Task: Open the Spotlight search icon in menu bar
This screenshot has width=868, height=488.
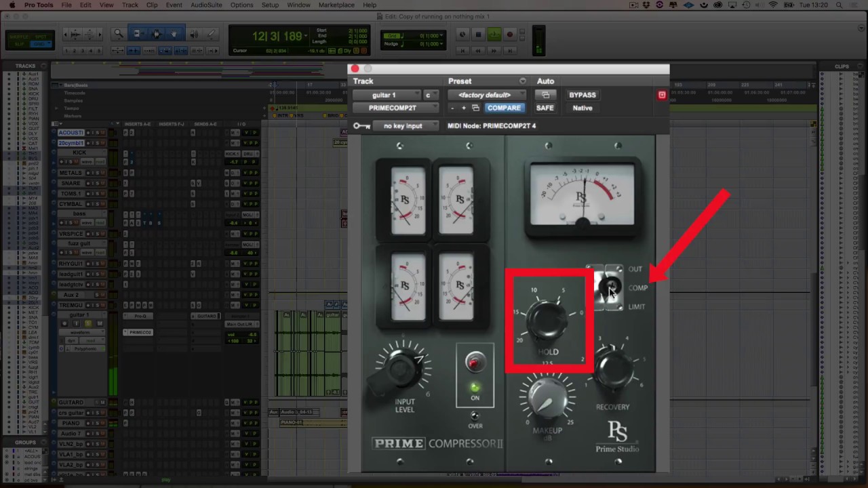Action: pyautogui.click(x=837, y=5)
